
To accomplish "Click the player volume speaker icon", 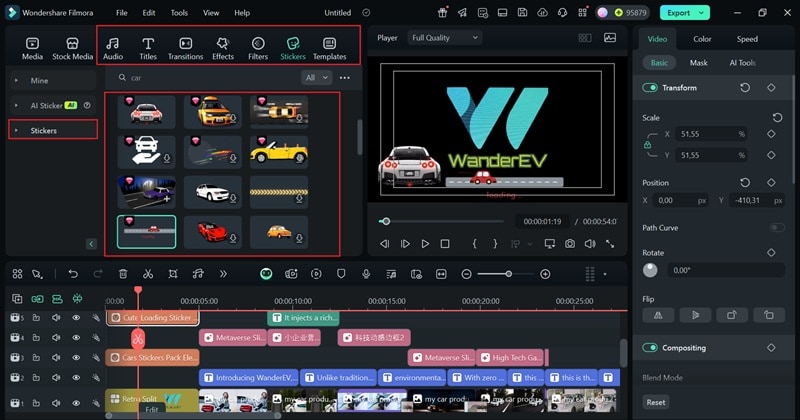I will (x=590, y=244).
